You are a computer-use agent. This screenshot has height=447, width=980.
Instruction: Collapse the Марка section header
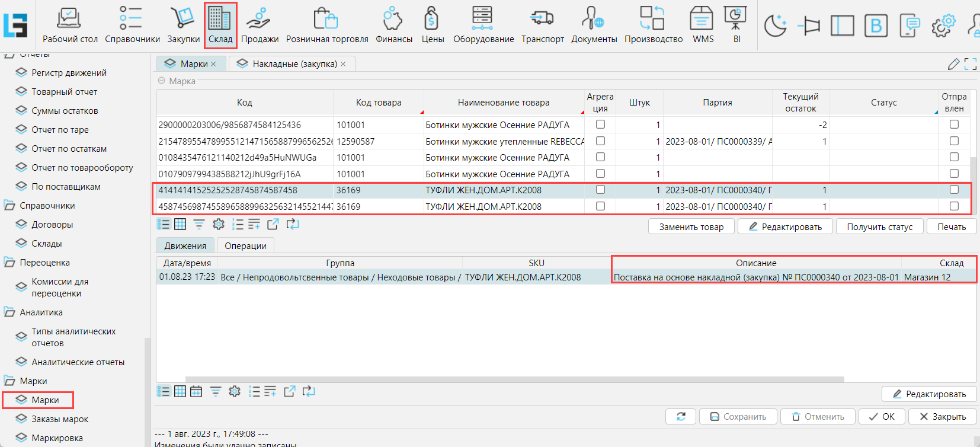point(162,81)
